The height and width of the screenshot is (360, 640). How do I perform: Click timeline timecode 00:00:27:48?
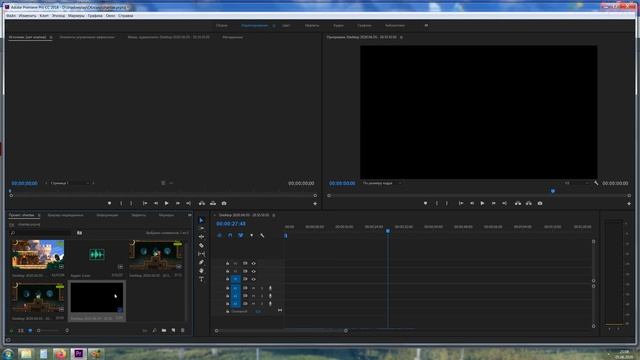coord(231,224)
